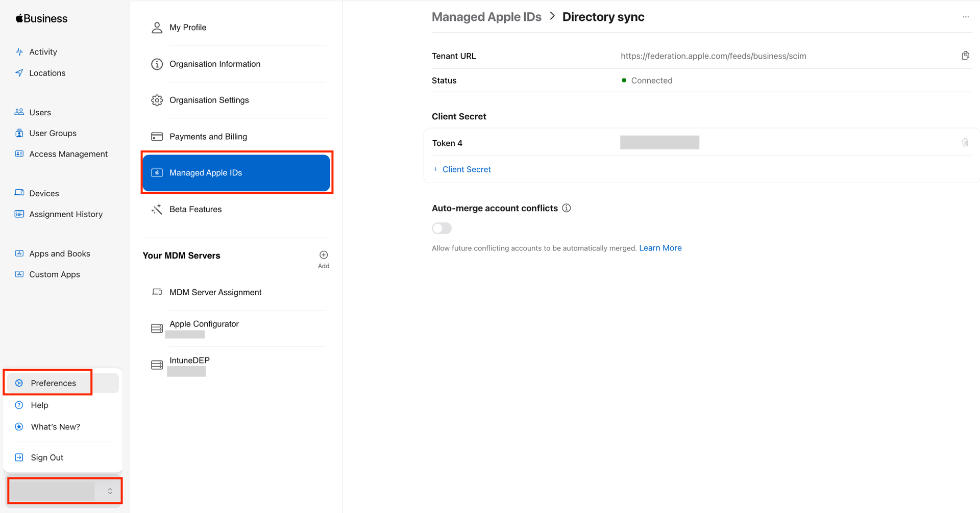
Task: Click the Organisation Settings gear icon
Action: pos(157,100)
